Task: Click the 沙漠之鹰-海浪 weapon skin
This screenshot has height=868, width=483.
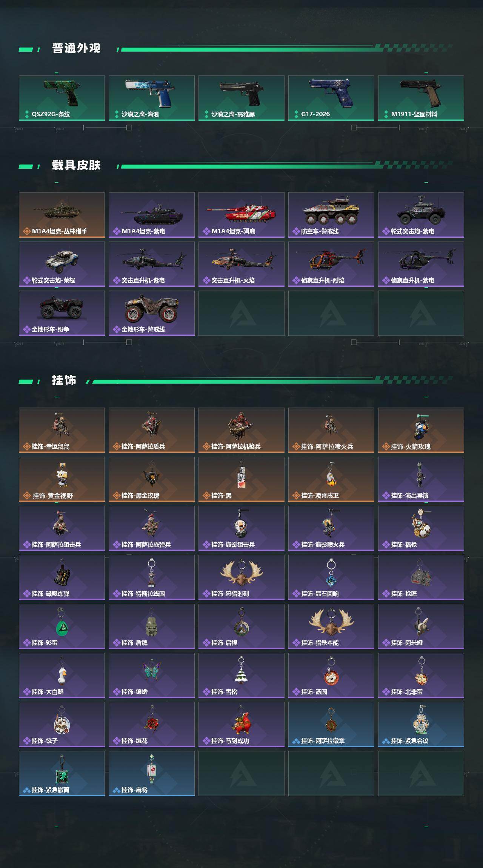Action: tap(152, 98)
